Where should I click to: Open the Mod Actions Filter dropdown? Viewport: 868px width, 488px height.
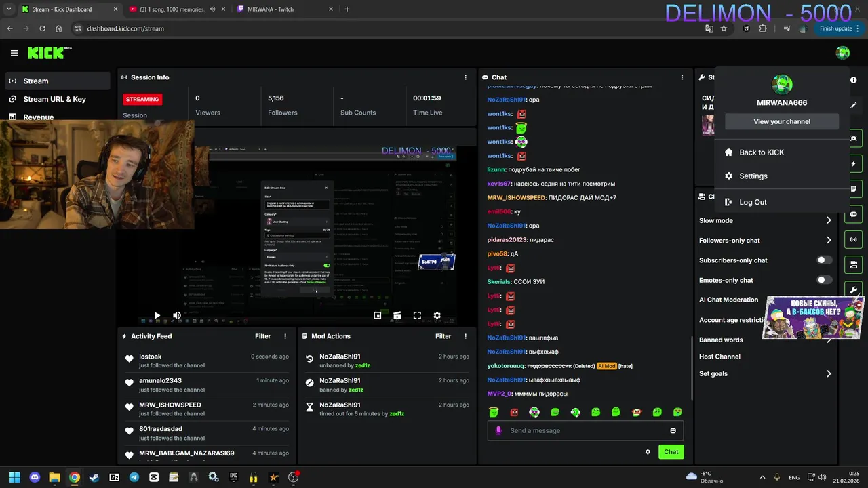click(x=443, y=336)
